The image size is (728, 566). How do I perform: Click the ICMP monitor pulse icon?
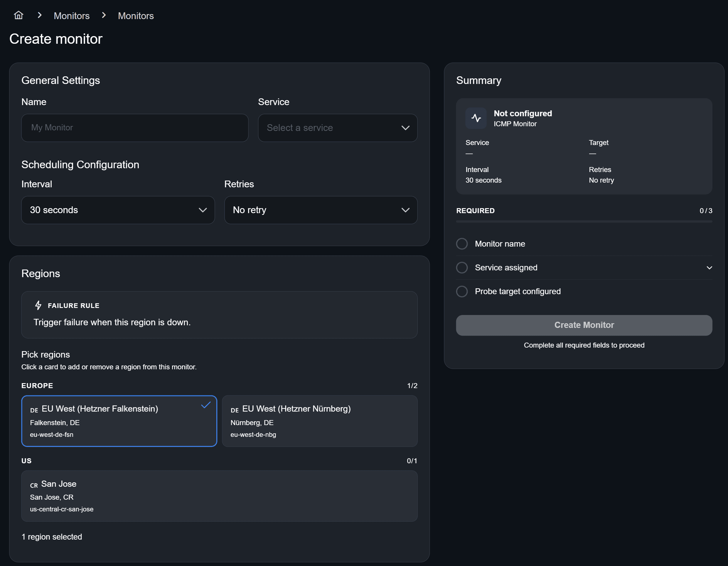tap(476, 118)
